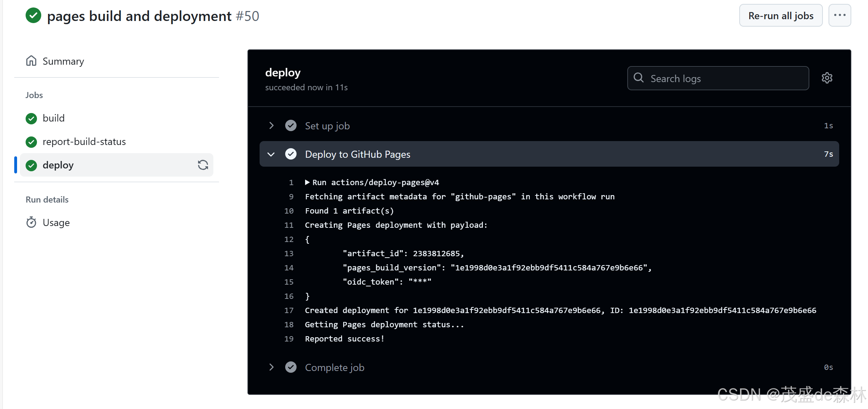This screenshot has width=868, height=409.
Task: Click the re-run deploy job icon
Action: pos(203,165)
